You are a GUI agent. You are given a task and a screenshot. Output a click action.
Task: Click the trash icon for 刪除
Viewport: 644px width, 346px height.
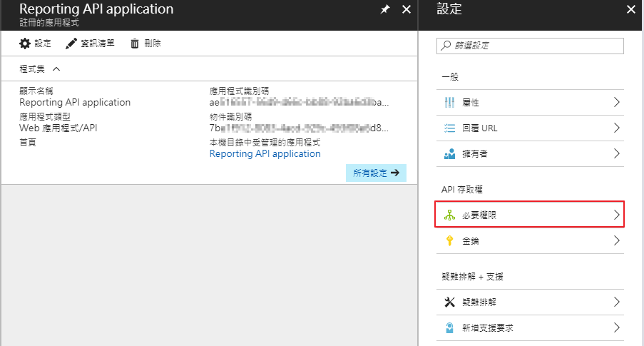click(134, 44)
